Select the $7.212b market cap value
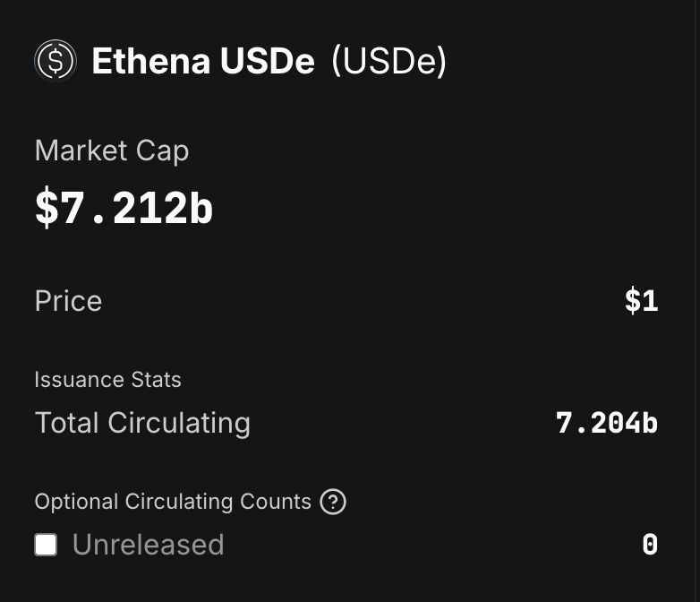 coord(124,208)
